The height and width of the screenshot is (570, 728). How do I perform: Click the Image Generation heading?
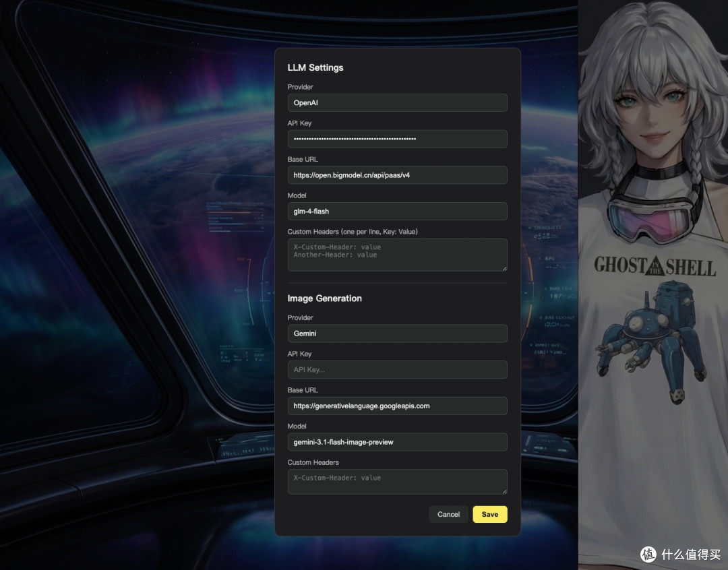click(324, 298)
